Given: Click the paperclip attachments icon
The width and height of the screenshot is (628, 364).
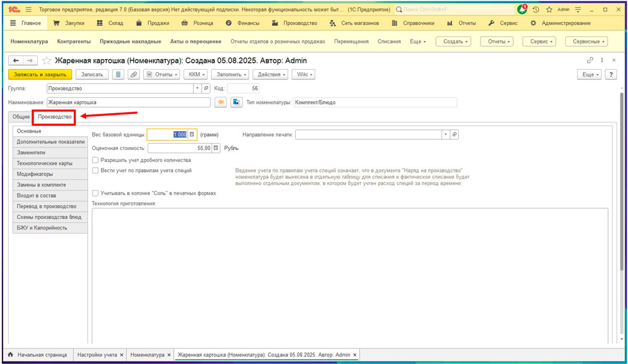Looking at the screenshot, I should (x=134, y=74).
